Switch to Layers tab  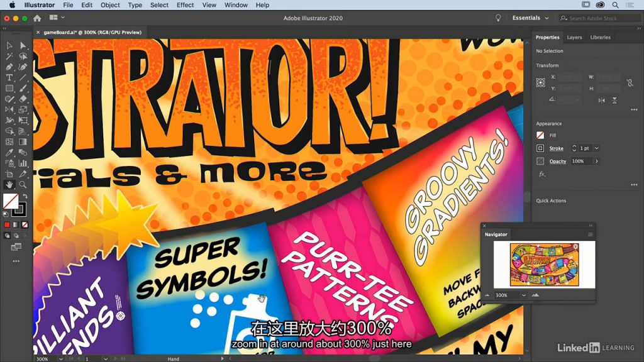574,37
